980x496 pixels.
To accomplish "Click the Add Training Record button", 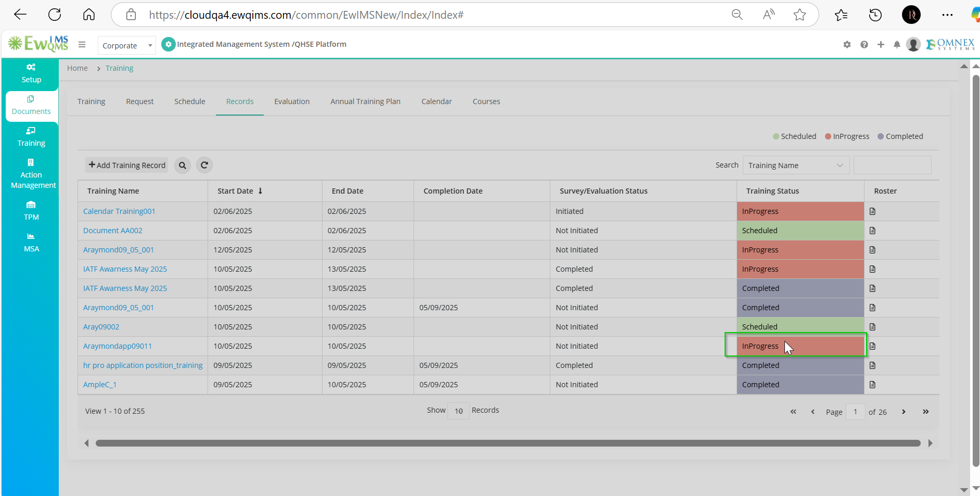I will pos(127,165).
